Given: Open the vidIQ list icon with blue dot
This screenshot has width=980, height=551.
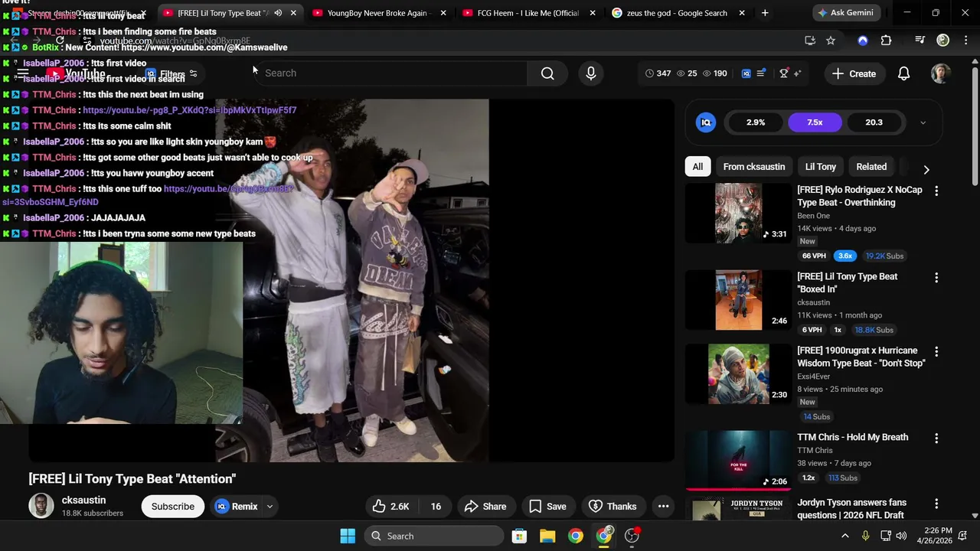Looking at the screenshot, I should pyautogui.click(x=761, y=73).
